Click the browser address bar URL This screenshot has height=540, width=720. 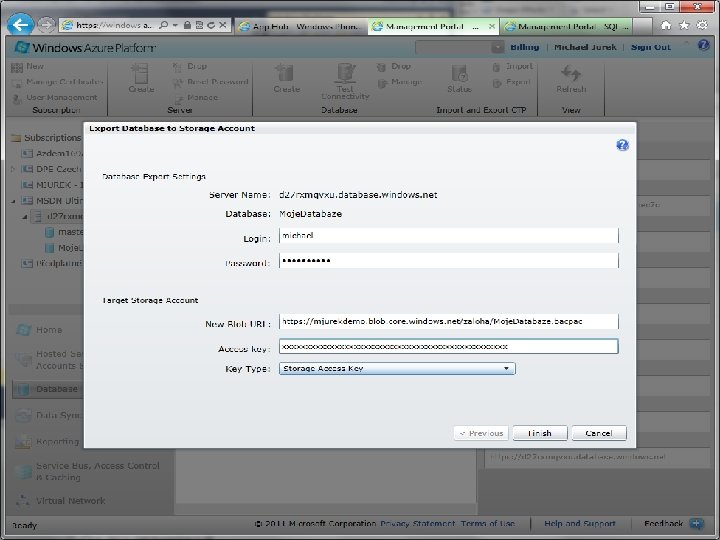(x=113, y=25)
